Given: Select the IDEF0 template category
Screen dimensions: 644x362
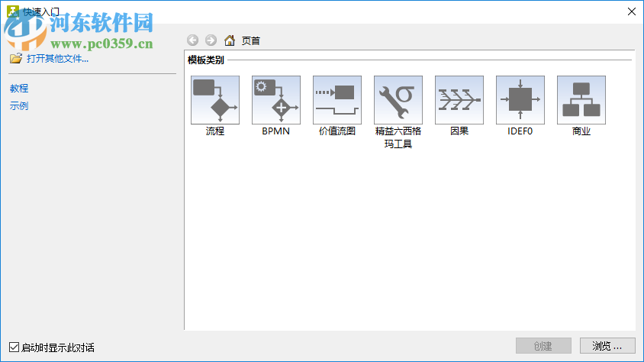Looking at the screenshot, I should point(520,100).
